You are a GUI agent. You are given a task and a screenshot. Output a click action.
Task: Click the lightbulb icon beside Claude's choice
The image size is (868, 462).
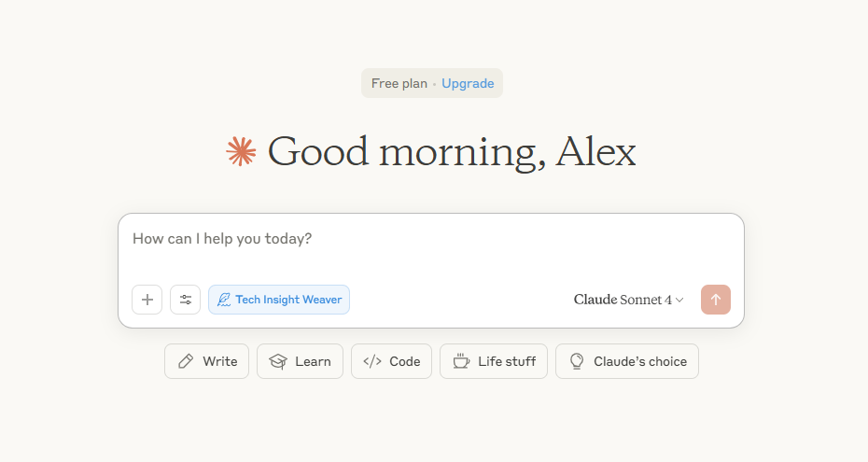click(x=577, y=361)
